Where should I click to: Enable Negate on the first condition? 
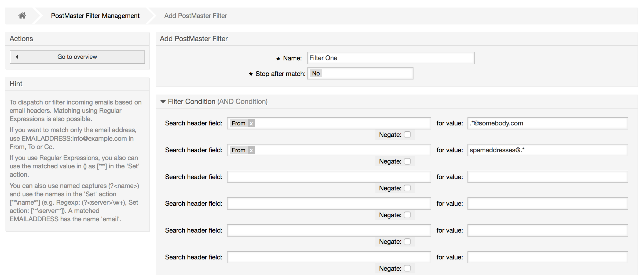pos(408,135)
